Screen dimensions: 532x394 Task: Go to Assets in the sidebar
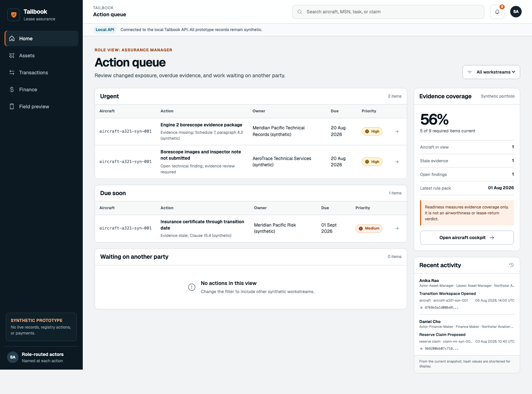pos(41,55)
